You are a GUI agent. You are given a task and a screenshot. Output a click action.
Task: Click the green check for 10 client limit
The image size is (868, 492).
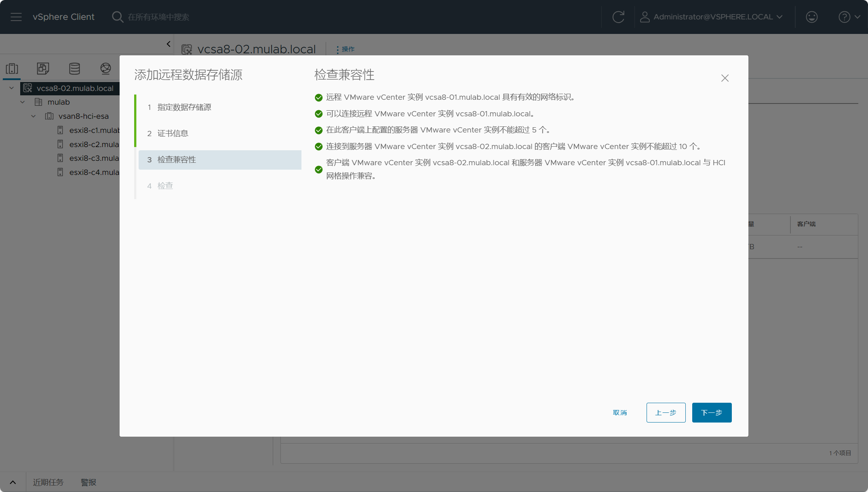point(318,147)
